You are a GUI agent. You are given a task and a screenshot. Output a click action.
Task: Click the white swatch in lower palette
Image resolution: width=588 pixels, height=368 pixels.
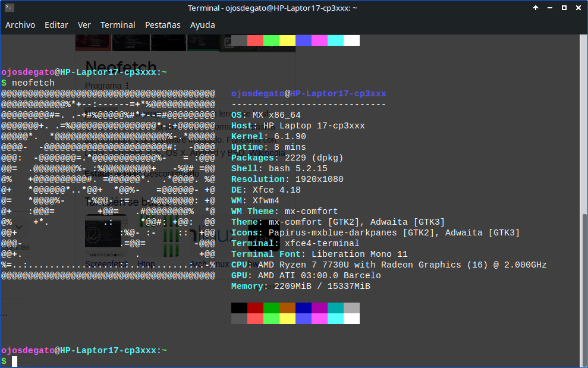[x=352, y=319]
